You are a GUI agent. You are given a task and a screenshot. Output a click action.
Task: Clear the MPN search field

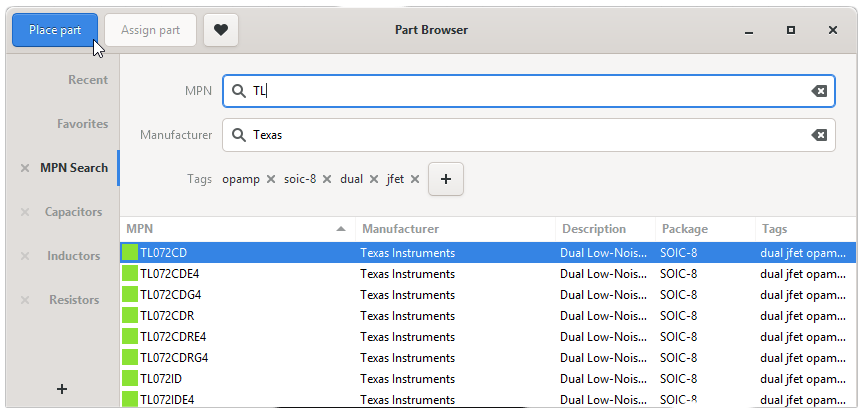point(819,91)
